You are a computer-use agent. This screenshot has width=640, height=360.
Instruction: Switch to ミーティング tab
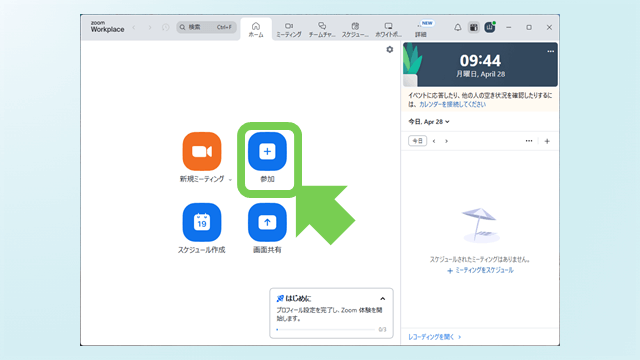pos(289,29)
